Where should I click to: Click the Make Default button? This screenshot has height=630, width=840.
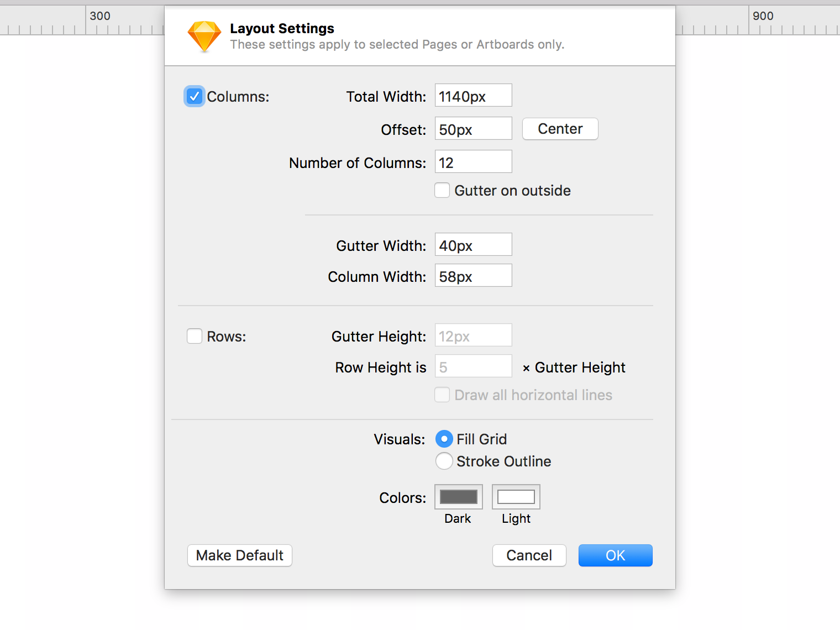tap(239, 555)
